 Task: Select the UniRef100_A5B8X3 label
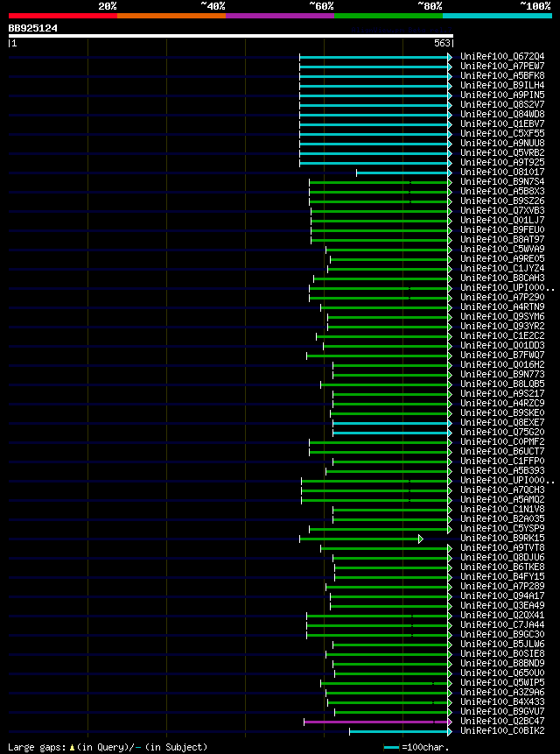(502, 192)
